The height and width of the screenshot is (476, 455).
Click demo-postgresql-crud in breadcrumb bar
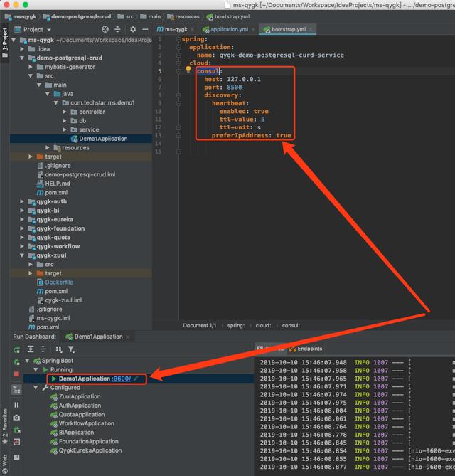point(77,16)
